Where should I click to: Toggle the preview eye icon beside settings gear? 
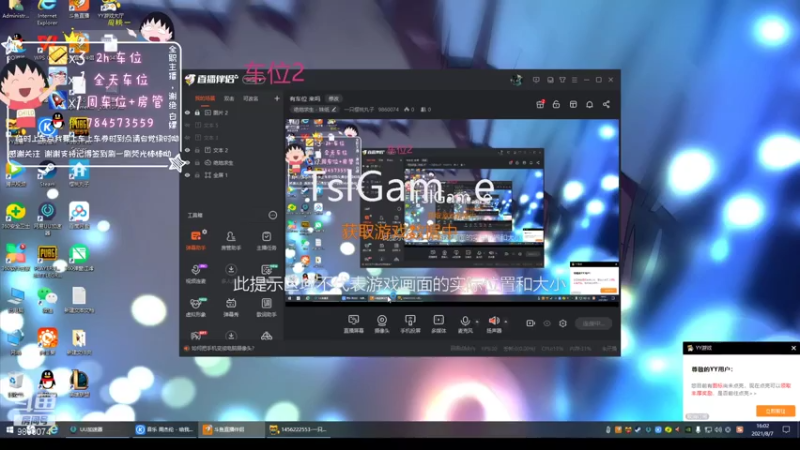tap(547, 323)
